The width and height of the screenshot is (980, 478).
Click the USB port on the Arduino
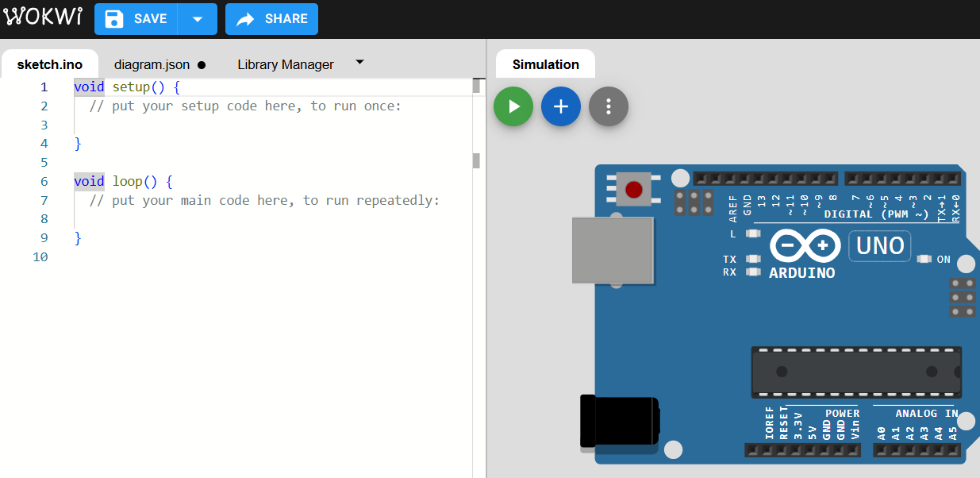click(613, 251)
